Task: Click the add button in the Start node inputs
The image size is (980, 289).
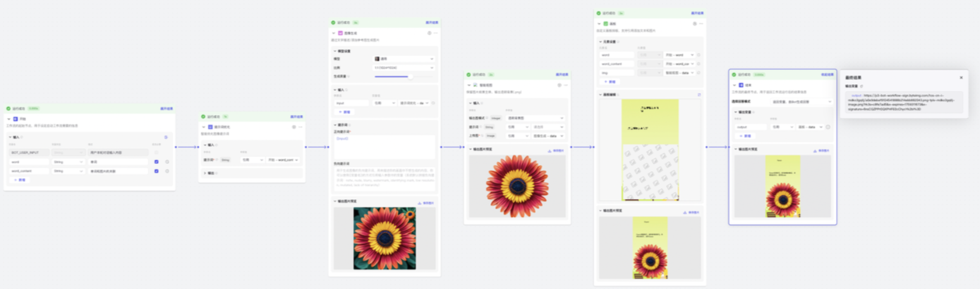Action: pos(20,180)
